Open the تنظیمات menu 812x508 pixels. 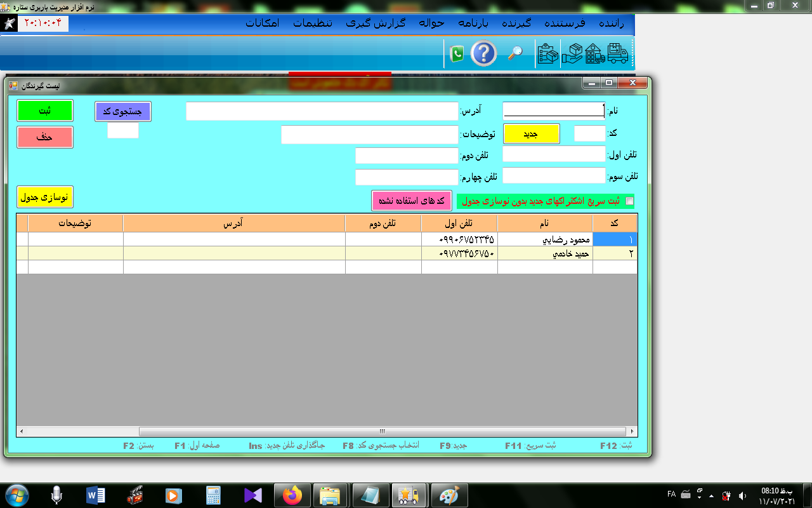tap(311, 23)
